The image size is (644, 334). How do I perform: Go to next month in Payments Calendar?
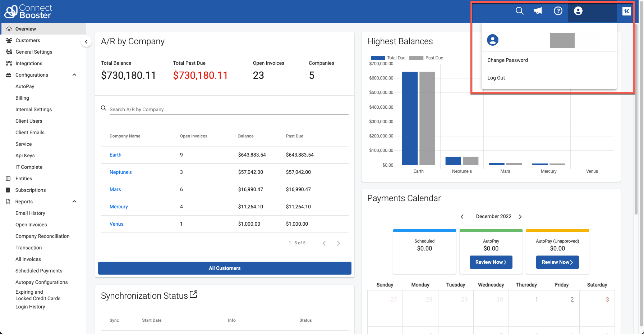[520, 217]
